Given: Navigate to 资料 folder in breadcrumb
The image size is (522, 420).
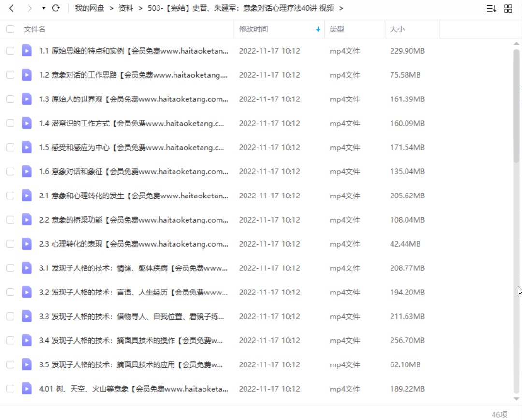Looking at the screenshot, I should click(x=126, y=8).
